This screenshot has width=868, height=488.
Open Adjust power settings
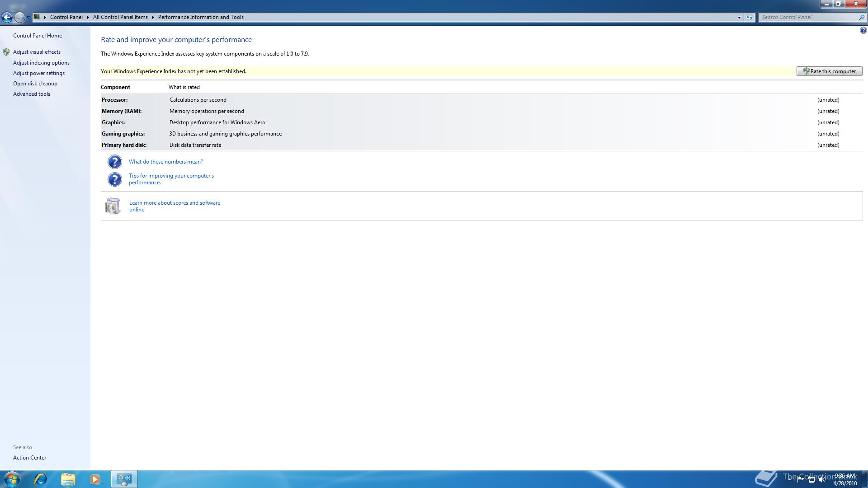point(39,73)
